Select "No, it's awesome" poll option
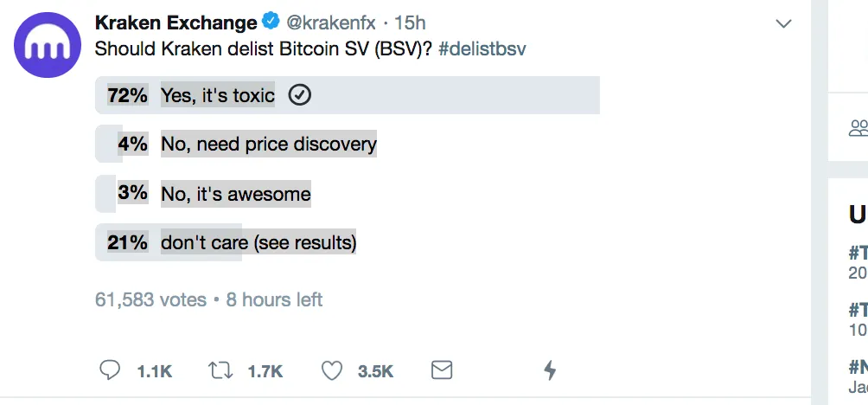868x405 pixels. pyautogui.click(x=236, y=193)
